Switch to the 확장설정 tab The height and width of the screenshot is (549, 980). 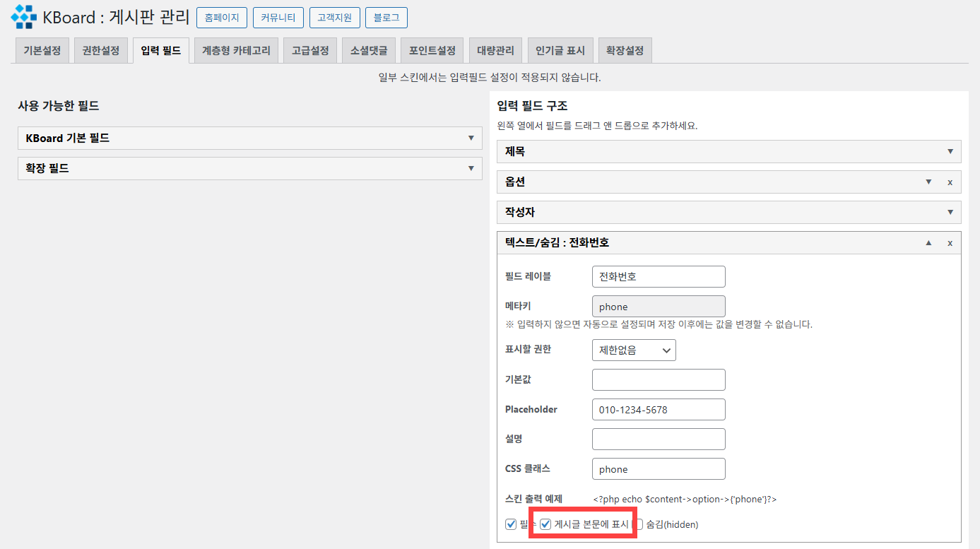[x=625, y=51]
